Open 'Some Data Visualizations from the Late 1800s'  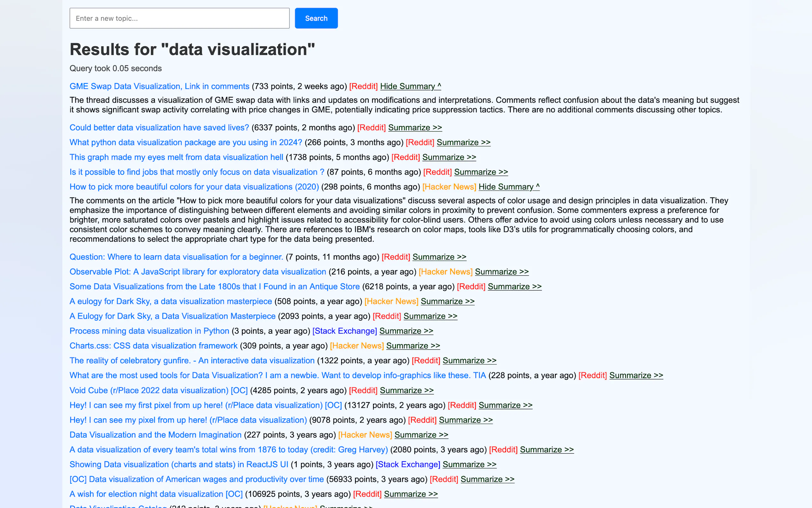215,287
